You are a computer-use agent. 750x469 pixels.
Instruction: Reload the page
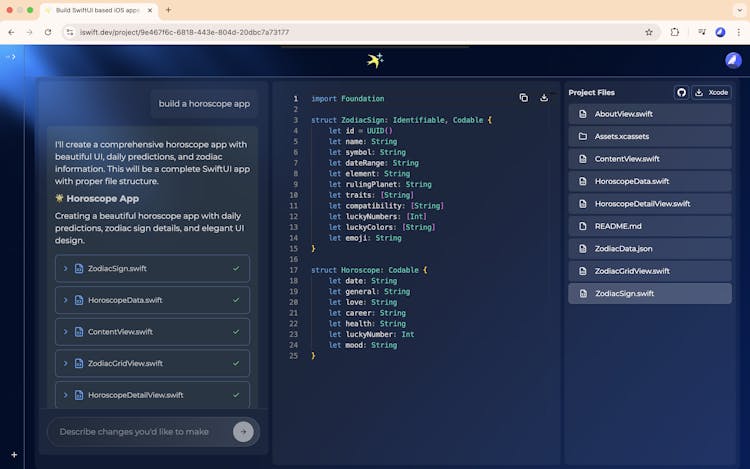coord(48,32)
